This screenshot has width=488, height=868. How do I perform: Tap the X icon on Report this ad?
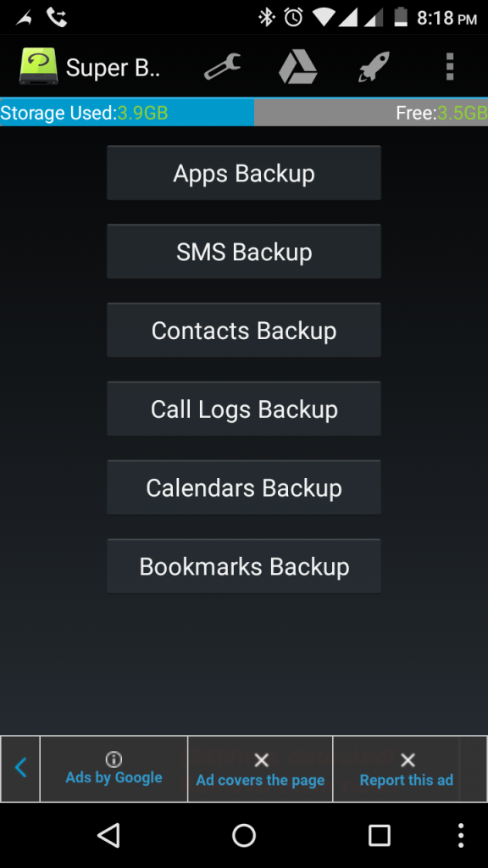point(408,760)
